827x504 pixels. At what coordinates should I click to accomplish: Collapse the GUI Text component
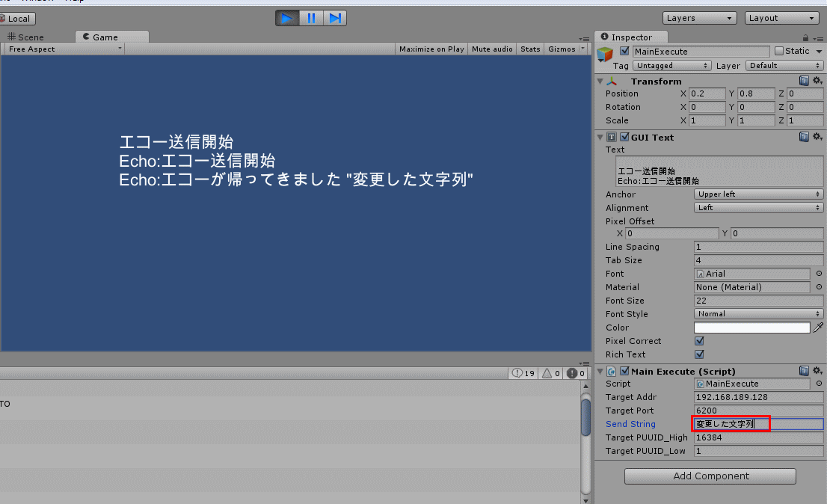coord(600,137)
